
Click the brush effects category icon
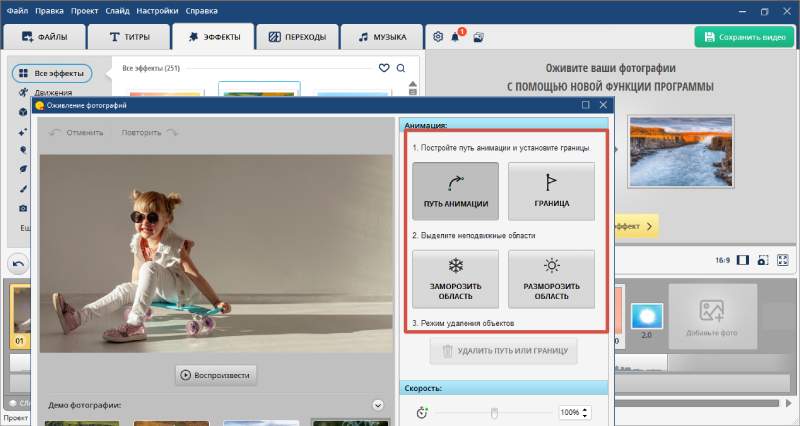tap(23, 189)
